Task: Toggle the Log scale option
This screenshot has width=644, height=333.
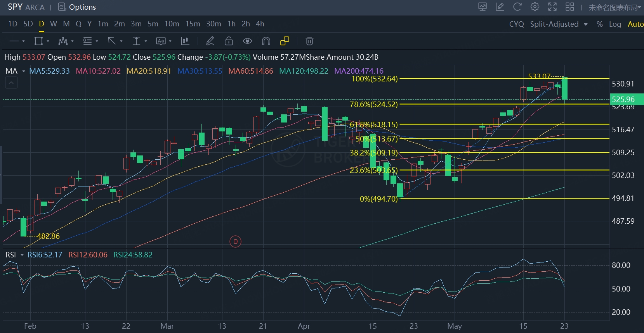Action: (x=615, y=24)
